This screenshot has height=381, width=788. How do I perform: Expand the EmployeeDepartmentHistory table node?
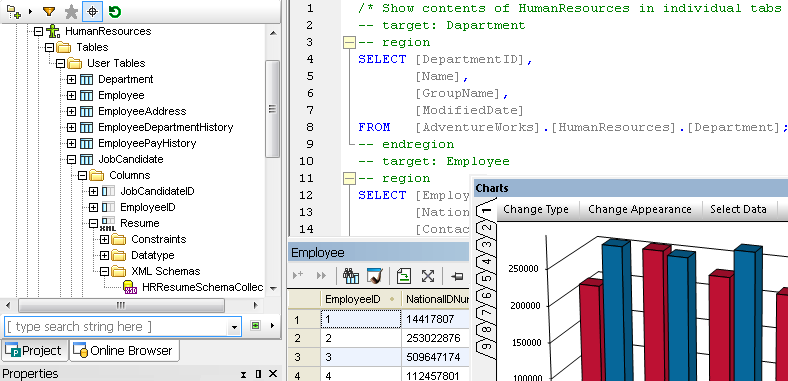coord(71,128)
